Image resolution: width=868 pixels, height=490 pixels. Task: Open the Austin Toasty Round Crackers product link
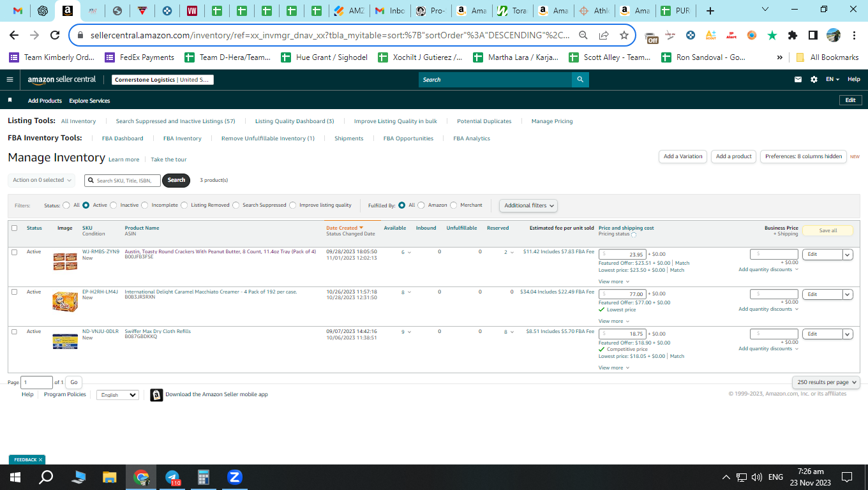tap(220, 251)
